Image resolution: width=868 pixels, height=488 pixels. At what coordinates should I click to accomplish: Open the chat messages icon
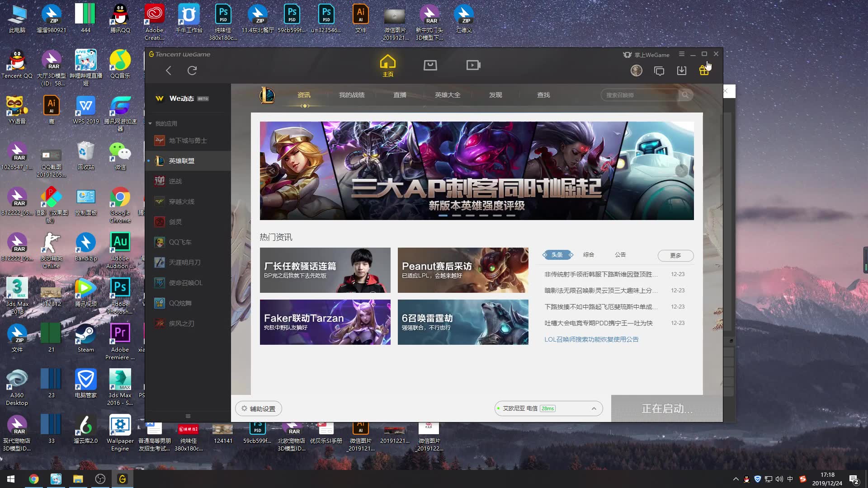(x=659, y=71)
